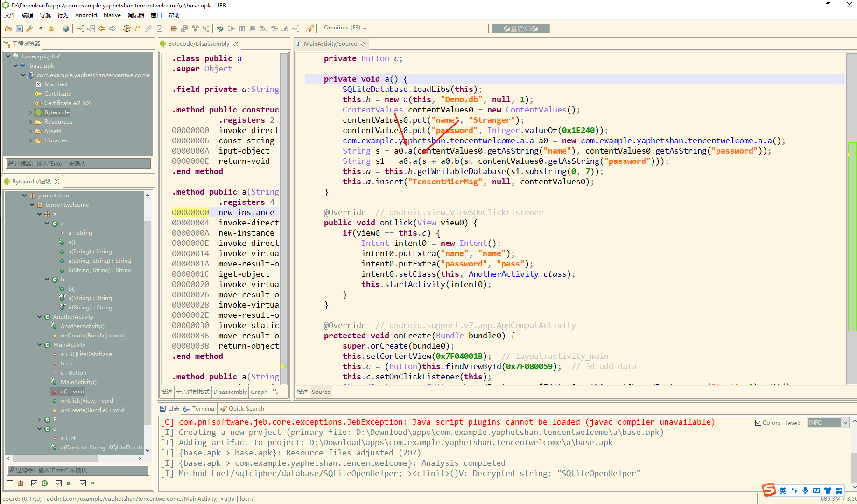Click the package grid toolbar icon
The height and width of the screenshot is (504, 857).
point(174,29)
